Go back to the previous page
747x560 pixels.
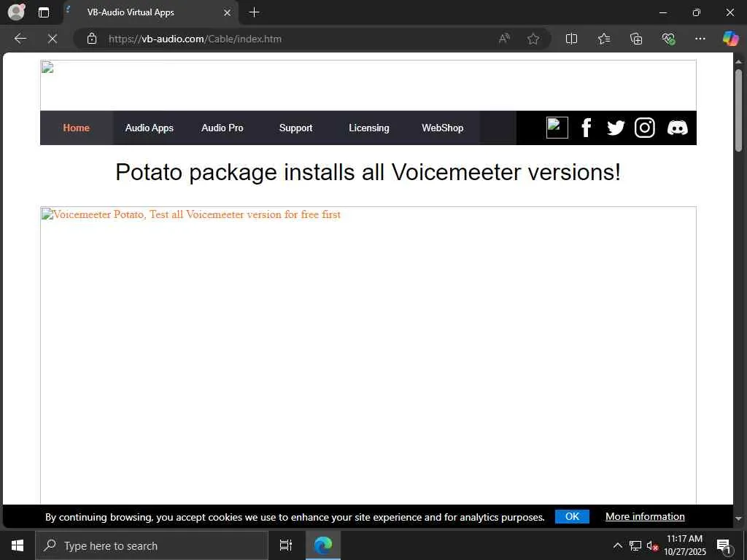tap(20, 39)
